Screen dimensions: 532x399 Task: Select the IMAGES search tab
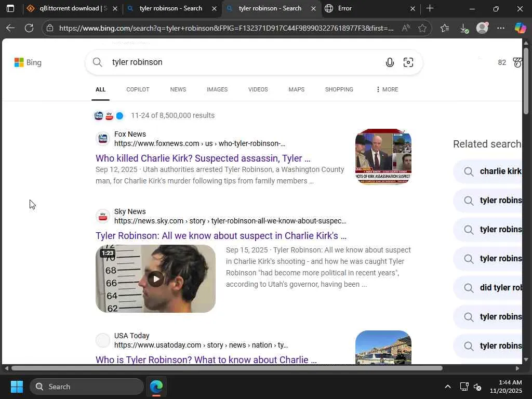tap(217, 89)
